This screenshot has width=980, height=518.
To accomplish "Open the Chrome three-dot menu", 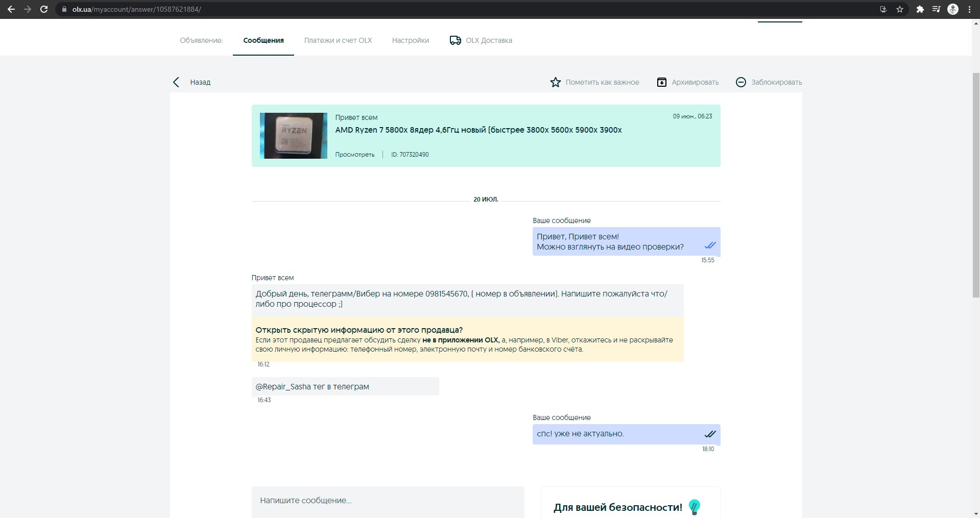I will (x=969, y=9).
